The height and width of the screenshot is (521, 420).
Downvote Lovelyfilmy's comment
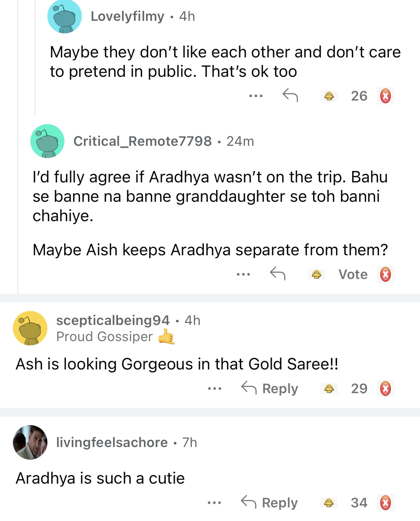(385, 96)
